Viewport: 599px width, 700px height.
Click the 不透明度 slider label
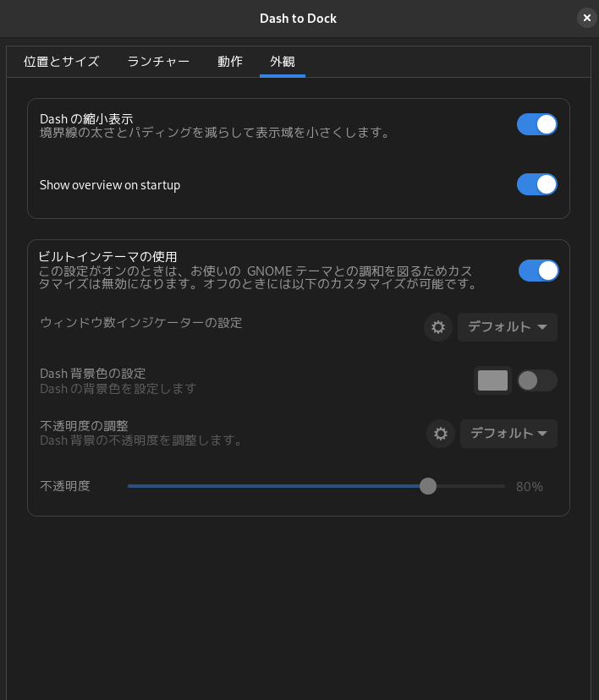(65, 486)
